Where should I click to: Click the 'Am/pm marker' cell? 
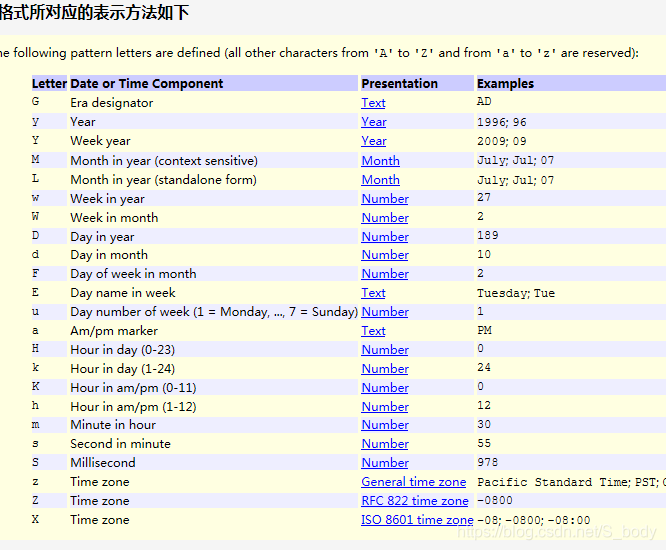coord(114,331)
